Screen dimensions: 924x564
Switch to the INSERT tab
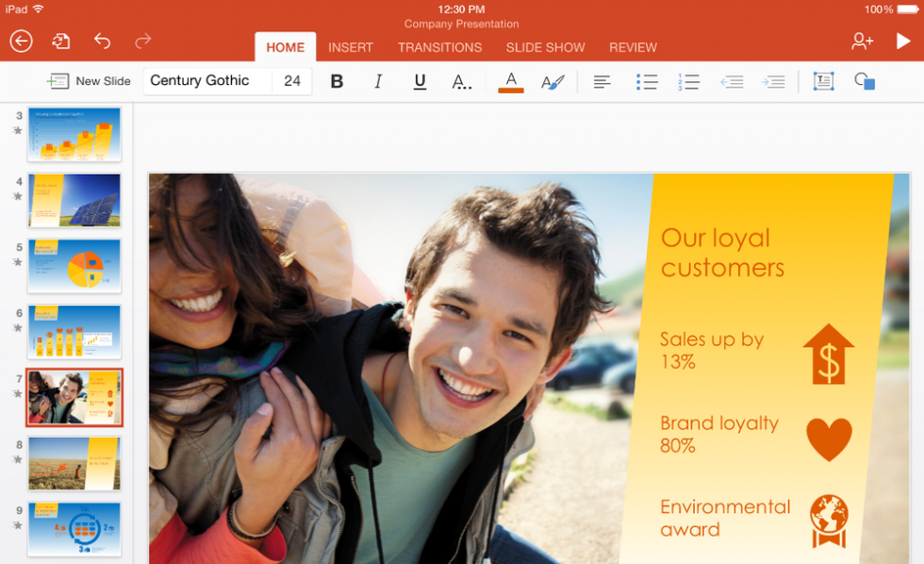[351, 47]
